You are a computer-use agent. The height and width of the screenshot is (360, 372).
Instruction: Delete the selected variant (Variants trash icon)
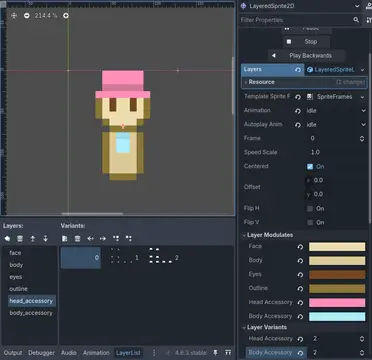coord(78,239)
